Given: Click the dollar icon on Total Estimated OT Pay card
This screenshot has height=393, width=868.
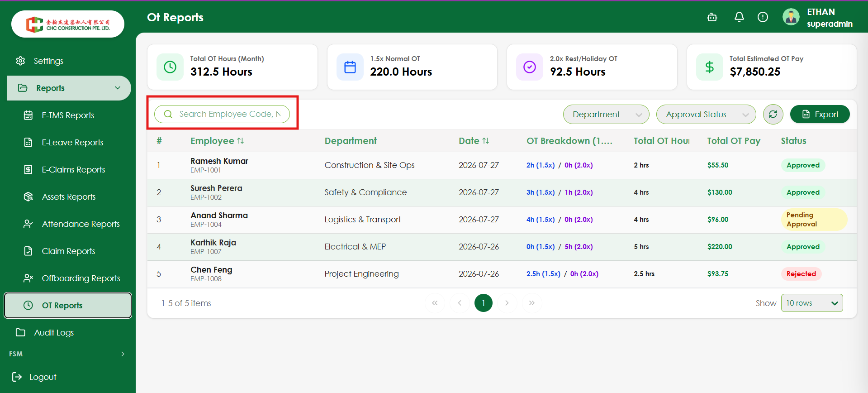Looking at the screenshot, I should point(710,67).
